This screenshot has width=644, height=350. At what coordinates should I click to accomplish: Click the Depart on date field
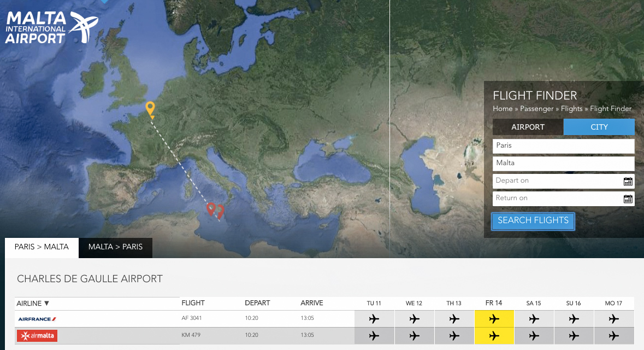coord(564,182)
